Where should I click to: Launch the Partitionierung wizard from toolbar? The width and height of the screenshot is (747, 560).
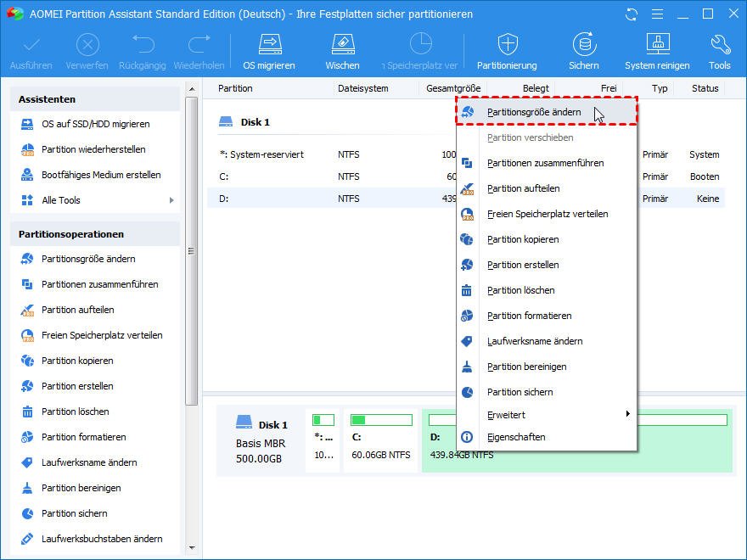(x=507, y=53)
